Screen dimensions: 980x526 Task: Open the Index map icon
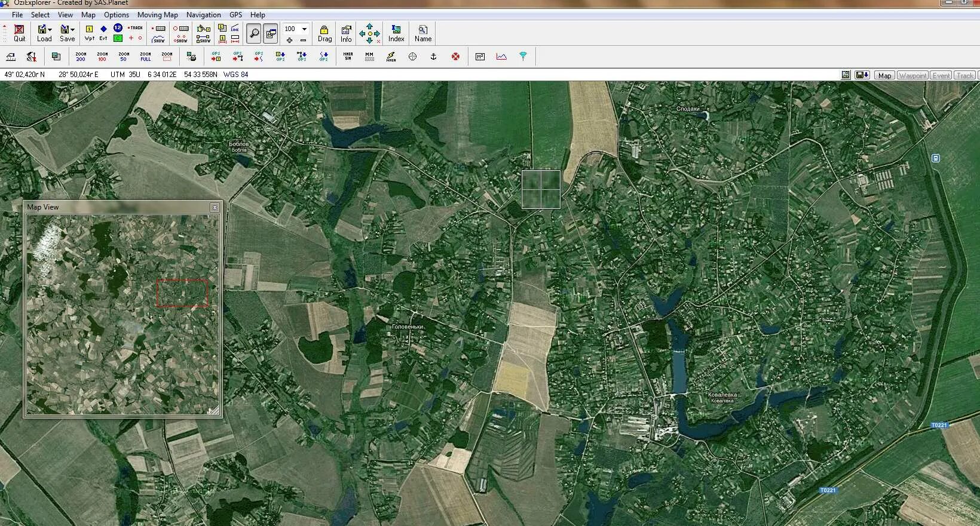(x=396, y=33)
